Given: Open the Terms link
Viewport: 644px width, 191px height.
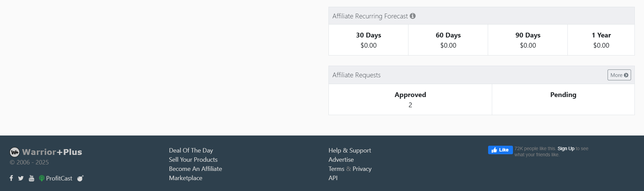Looking at the screenshot, I should pos(336,169).
